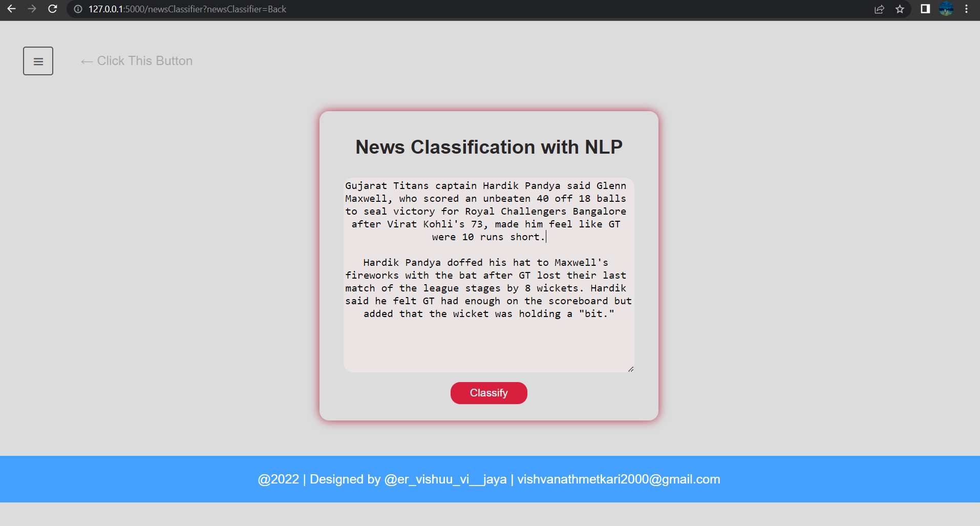Click the browser forward arrow

(x=32, y=9)
